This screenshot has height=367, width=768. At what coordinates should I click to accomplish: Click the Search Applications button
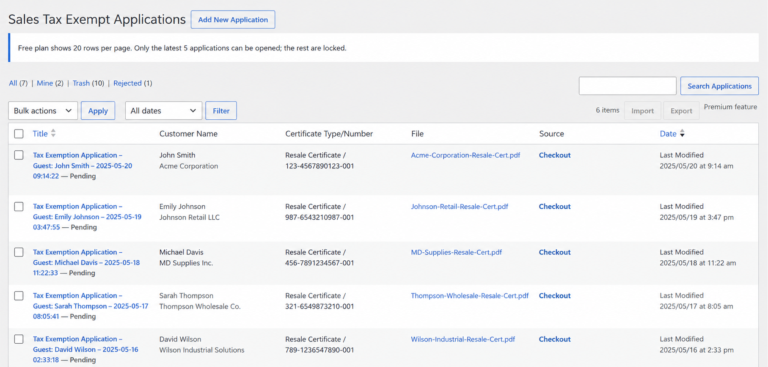pyautogui.click(x=720, y=86)
